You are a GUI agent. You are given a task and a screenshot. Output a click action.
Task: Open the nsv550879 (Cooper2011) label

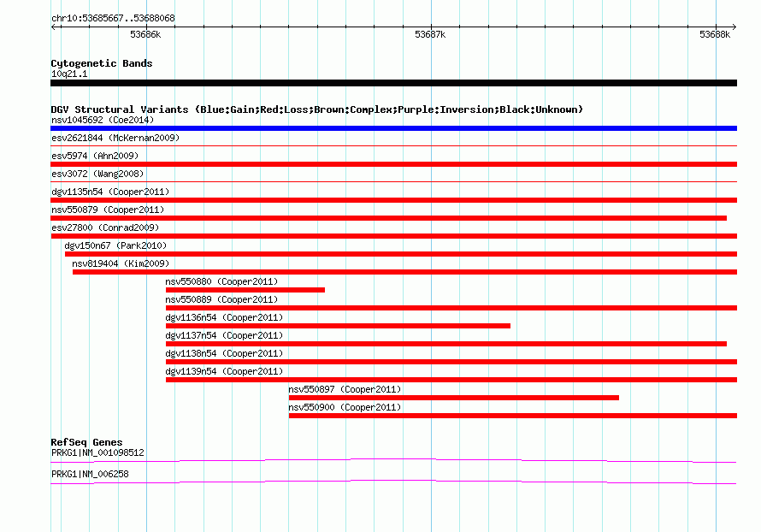coord(108,210)
